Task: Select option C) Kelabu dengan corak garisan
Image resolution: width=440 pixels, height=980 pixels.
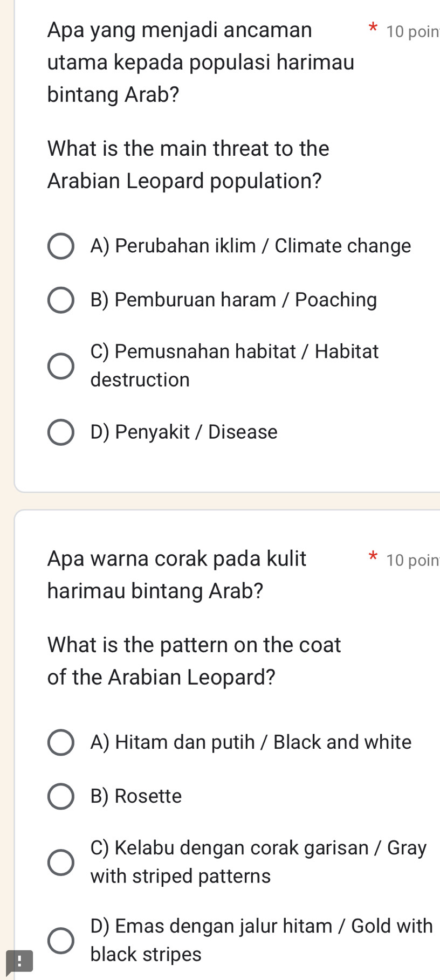Action: (x=60, y=861)
